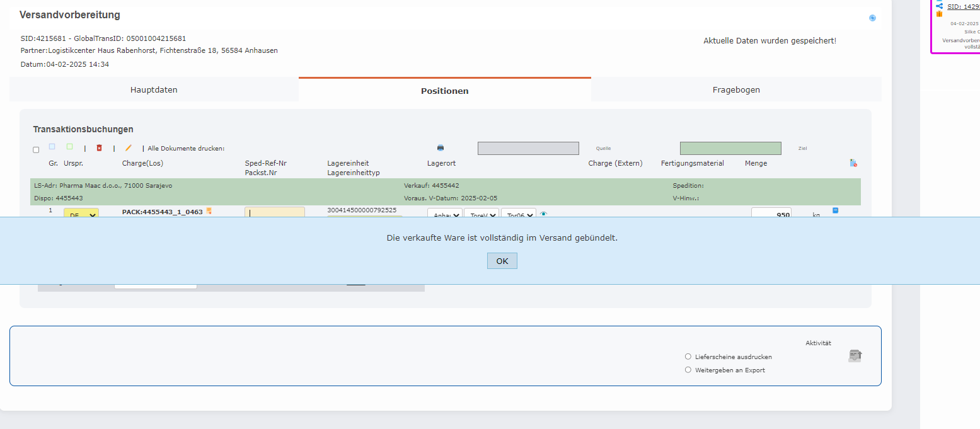980x429 pixels.
Task: Click the blue info icon near page top right
Action: (872, 18)
